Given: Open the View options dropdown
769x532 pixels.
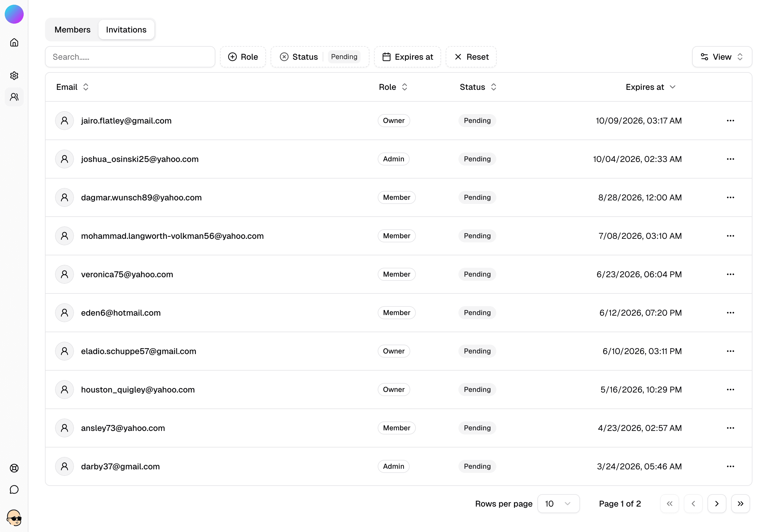Looking at the screenshot, I should coord(722,57).
